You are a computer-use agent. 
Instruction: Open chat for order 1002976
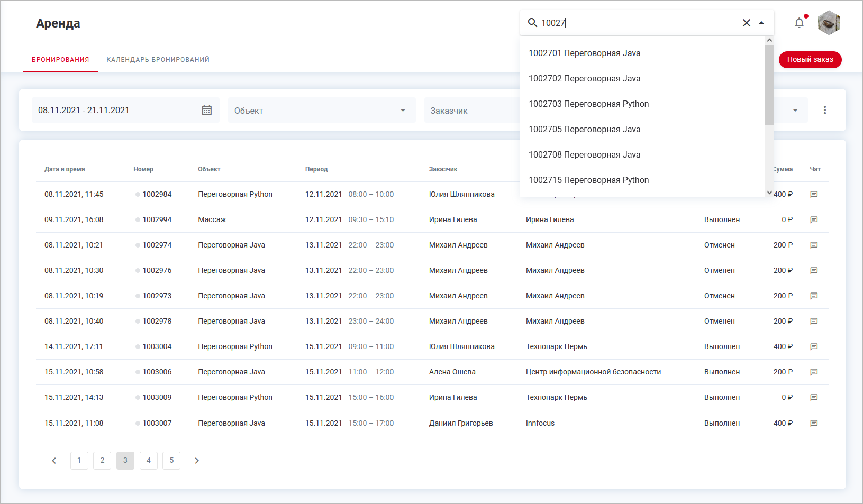tap(814, 270)
